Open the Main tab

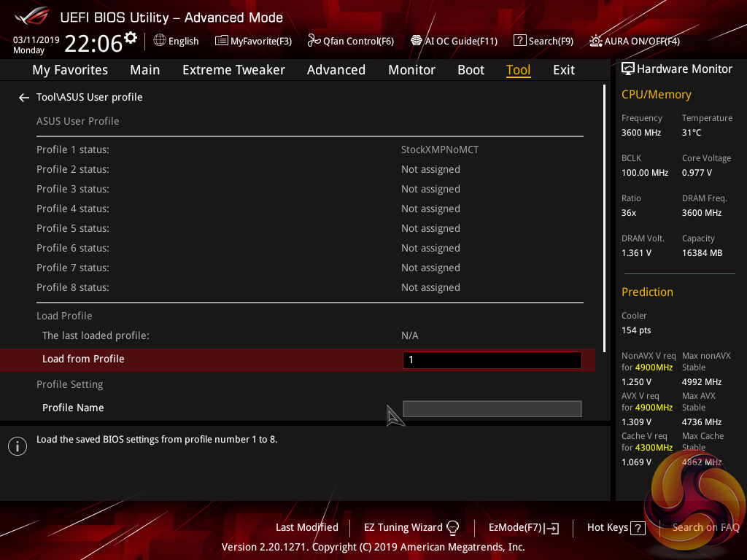click(x=145, y=70)
